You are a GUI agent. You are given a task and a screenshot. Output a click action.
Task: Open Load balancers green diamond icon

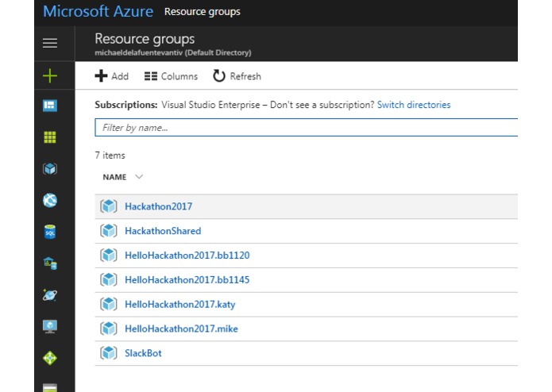click(49, 358)
